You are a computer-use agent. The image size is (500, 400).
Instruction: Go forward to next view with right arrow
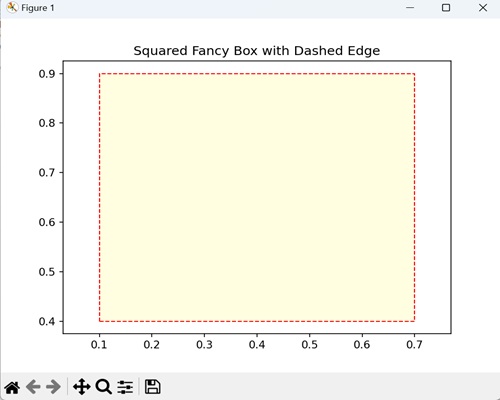(x=53, y=387)
